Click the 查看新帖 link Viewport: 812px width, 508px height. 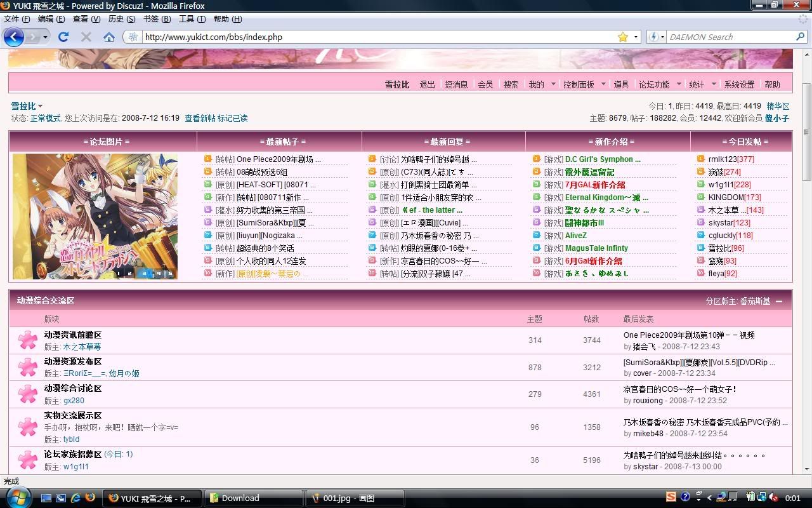click(x=199, y=118)
